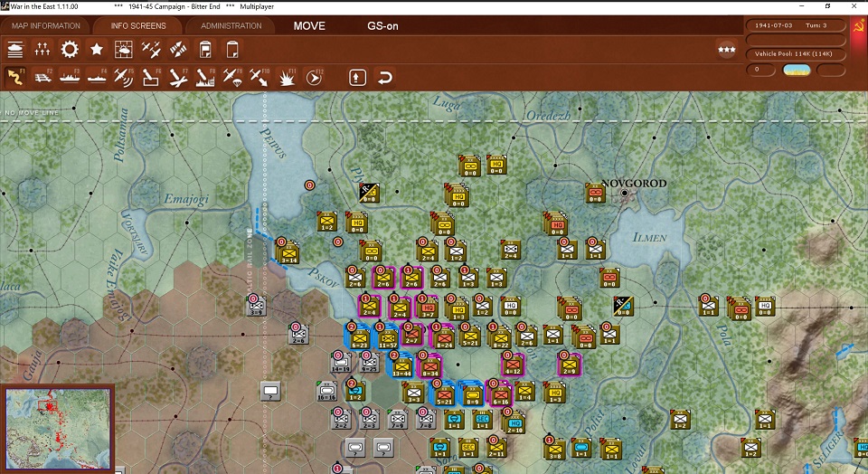
Task: Select the German unit counter labeled 16=16
Action: pos(326,391)
